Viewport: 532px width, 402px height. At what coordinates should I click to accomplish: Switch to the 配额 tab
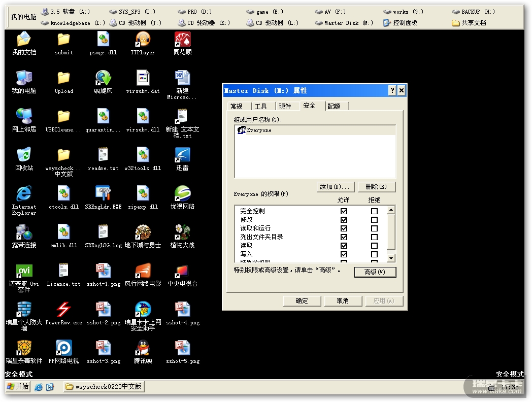coord(334,106)
